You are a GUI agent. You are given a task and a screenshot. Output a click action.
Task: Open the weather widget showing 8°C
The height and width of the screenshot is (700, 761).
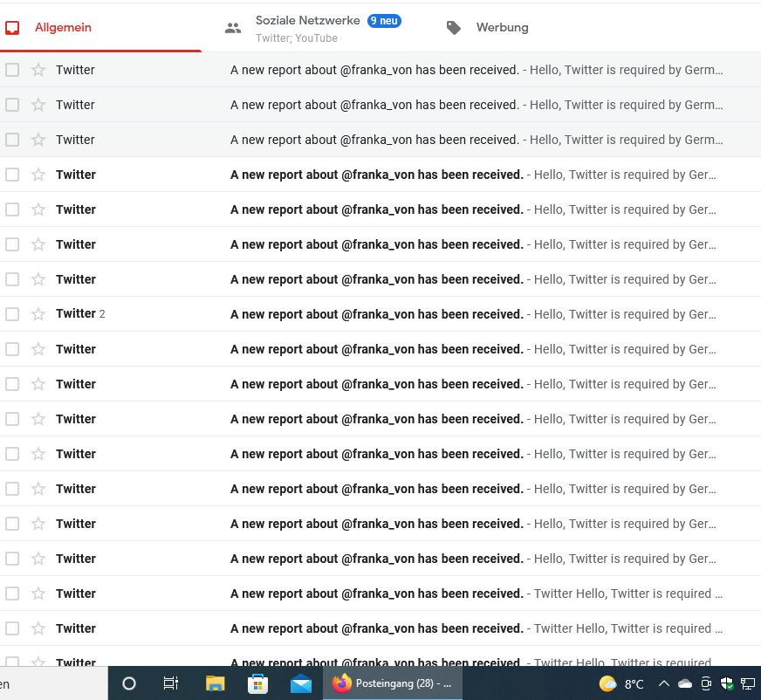621,684
